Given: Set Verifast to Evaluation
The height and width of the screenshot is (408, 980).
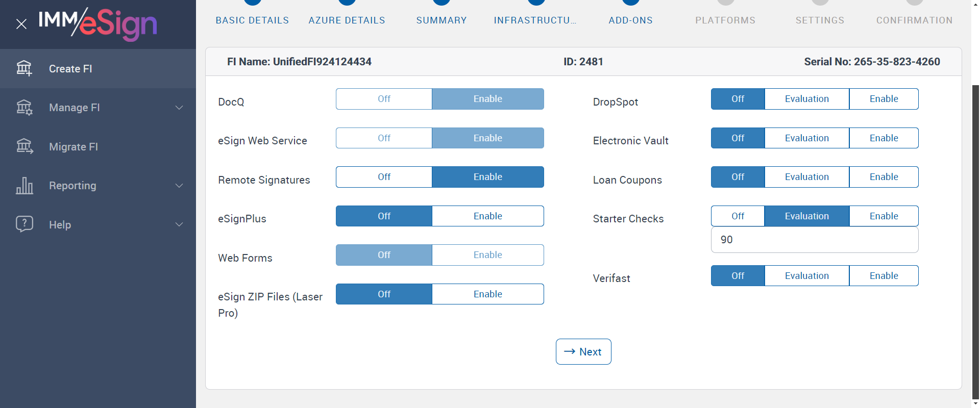Looking at the screenshot, I should coord(807,276).
